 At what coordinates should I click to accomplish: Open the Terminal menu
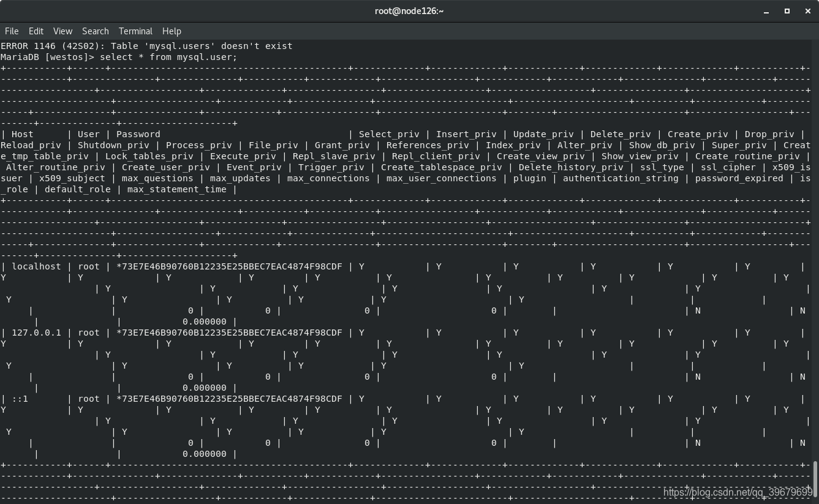135,31
